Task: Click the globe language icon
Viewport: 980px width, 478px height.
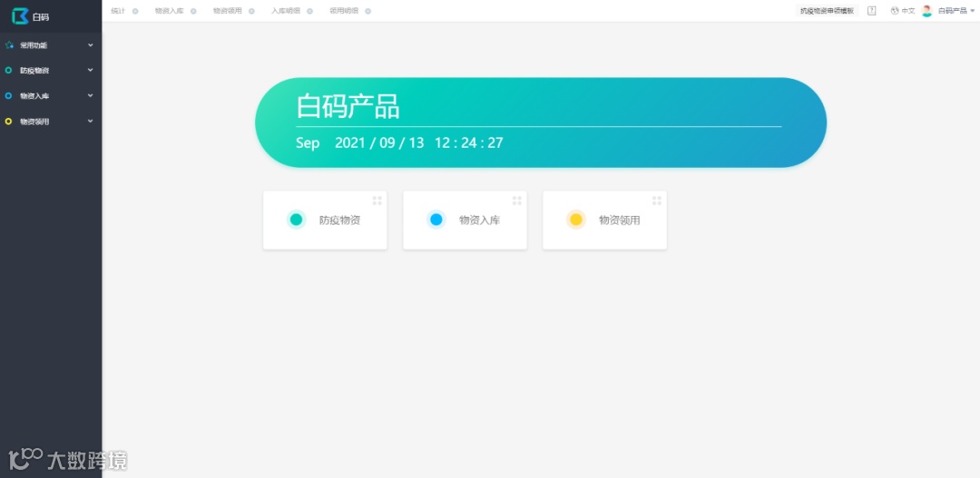Action: point(895,11)
